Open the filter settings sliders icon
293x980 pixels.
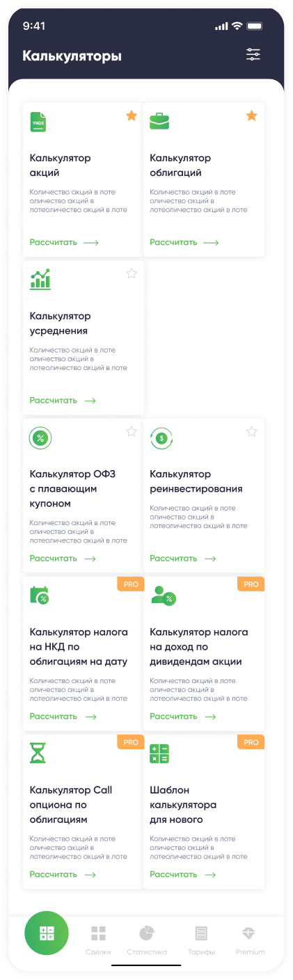pyautogui.click(x=253, y=55)
